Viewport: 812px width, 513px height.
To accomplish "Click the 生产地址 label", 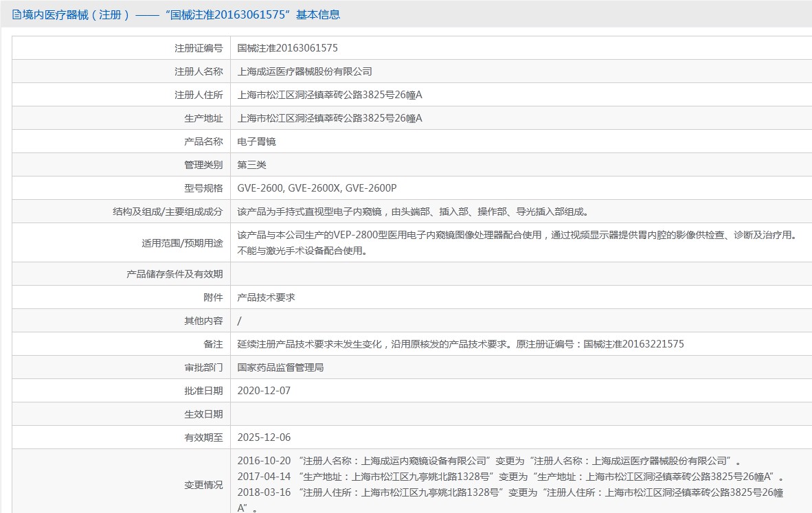I will [x=203, y=118].
